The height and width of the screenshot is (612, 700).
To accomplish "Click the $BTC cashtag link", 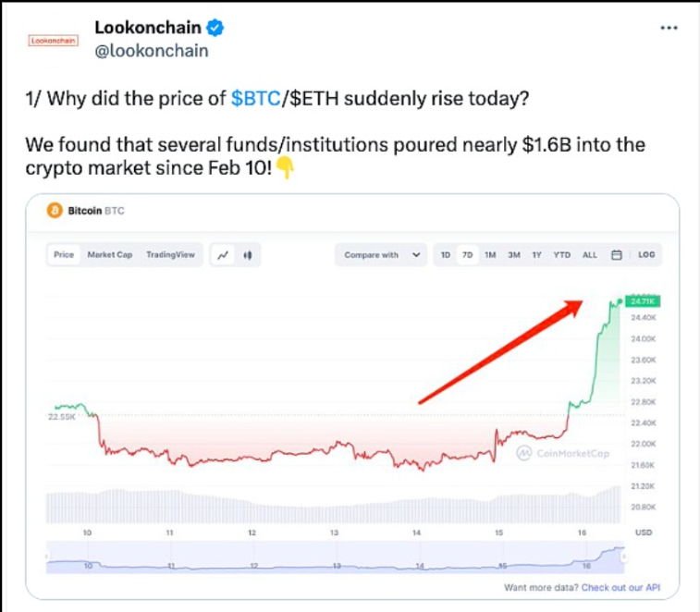I will coord(255,101).
